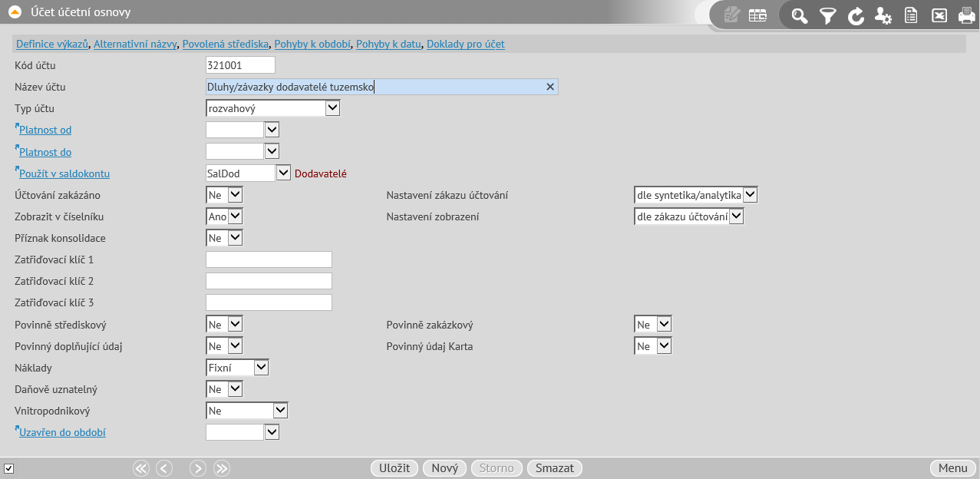Viewport: 980px width, 479px height.
Task: Open Alternativní názvy link
Action: coord(135,45)
